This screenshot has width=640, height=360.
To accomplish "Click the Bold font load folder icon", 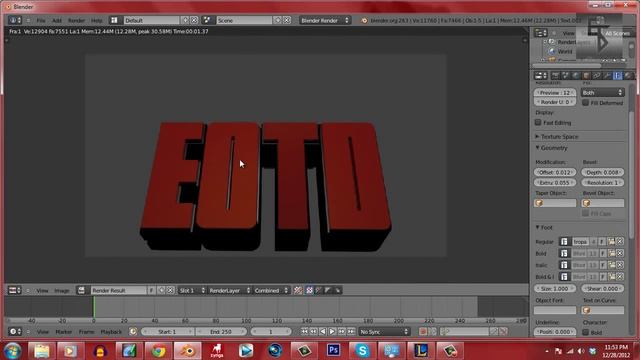I will pos(611,253).
